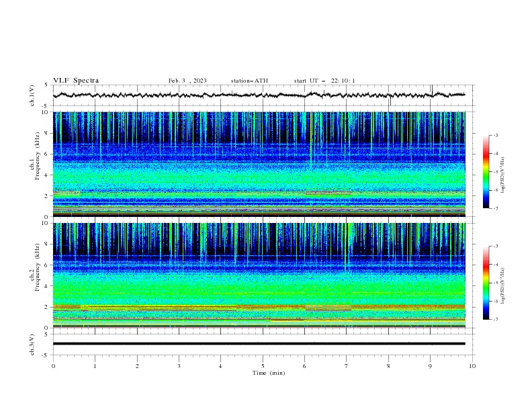Screen dimensions: 532x411
Task: Click the log(PSD) label beside ch.1 color bar
Action: point(503,175)
